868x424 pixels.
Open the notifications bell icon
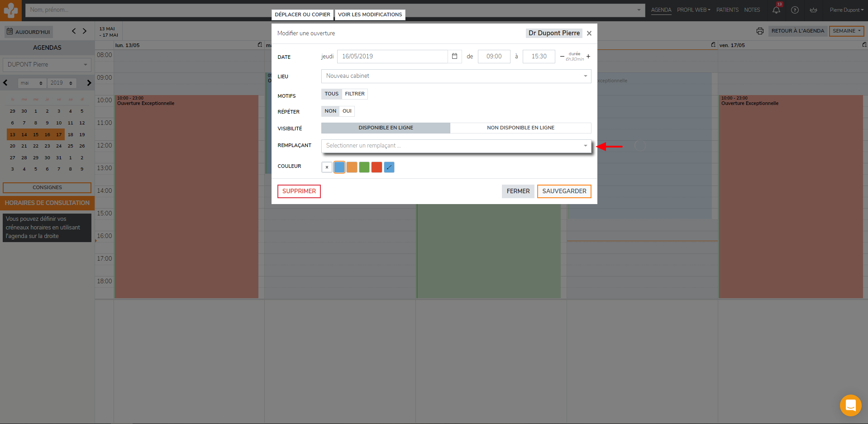pyautogui.click(x=776, y=10)
